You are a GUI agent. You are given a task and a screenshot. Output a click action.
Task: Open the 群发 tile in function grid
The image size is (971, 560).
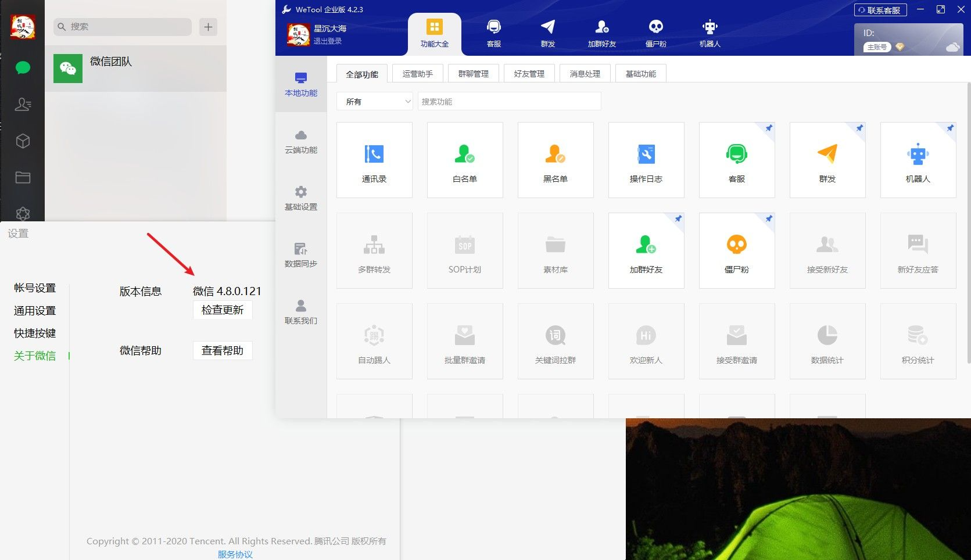click(827, 160)
